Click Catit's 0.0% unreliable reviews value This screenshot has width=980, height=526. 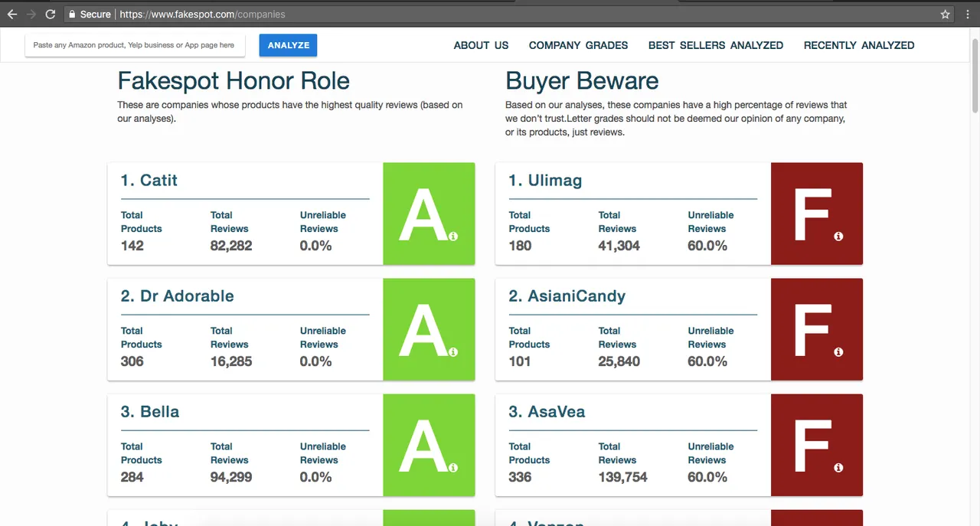pos(316,246)
